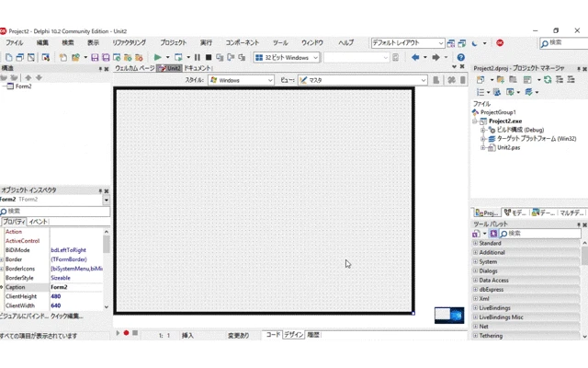The width and height of the screenshot is (588, 368).
Task: Click the Caption property value Form2
Action: click(x=76, y=287)
